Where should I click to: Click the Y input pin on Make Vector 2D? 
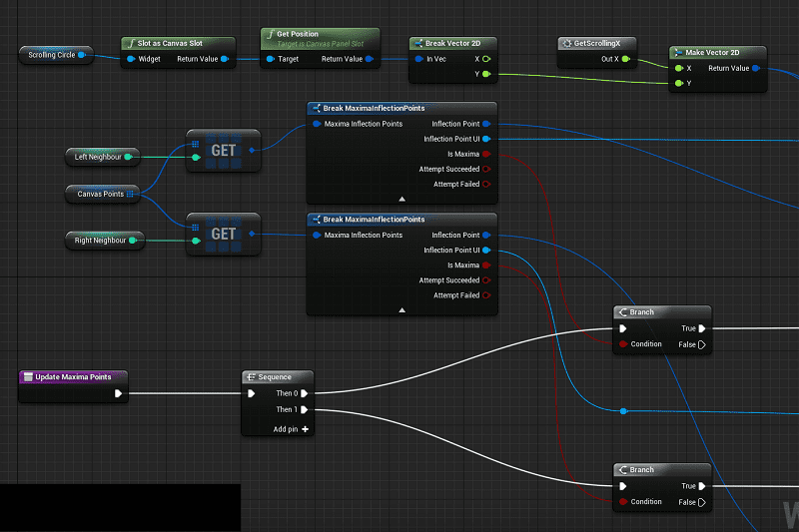(679, 84)
